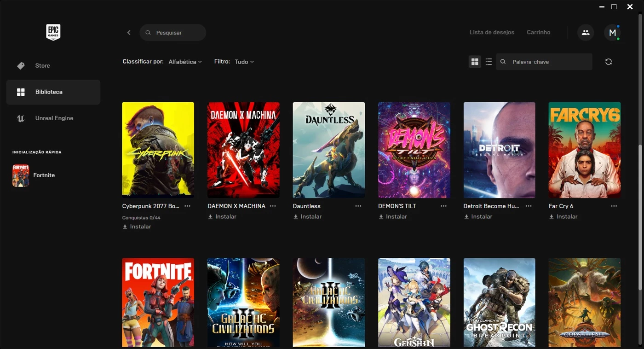Click the Biblioteca grid icon in sidebar
644x349 pixels.
pos(21,92)
